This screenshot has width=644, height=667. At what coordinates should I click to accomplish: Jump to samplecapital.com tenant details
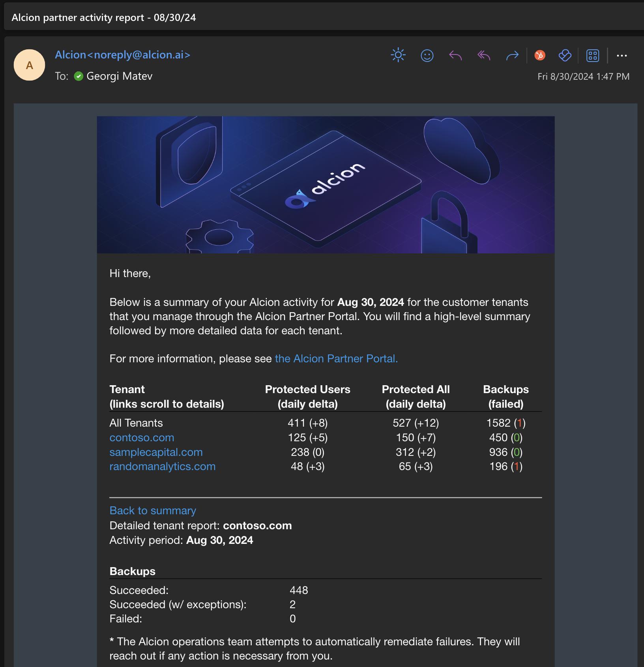click(156, 452)
